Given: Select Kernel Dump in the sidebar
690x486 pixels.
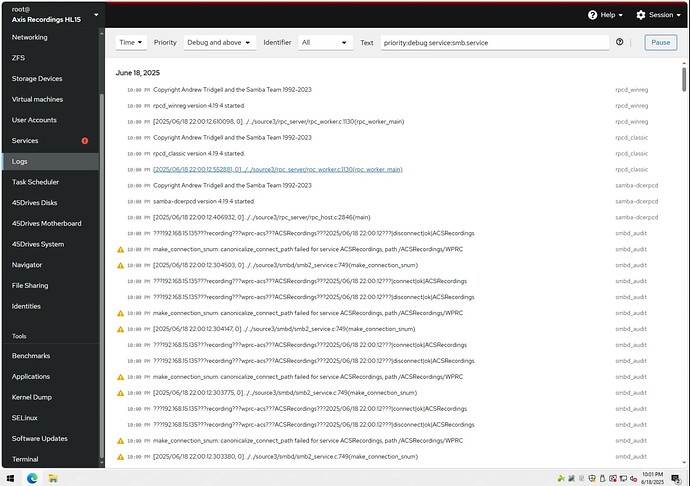Looking at the screenshot, I should [50, 398].
